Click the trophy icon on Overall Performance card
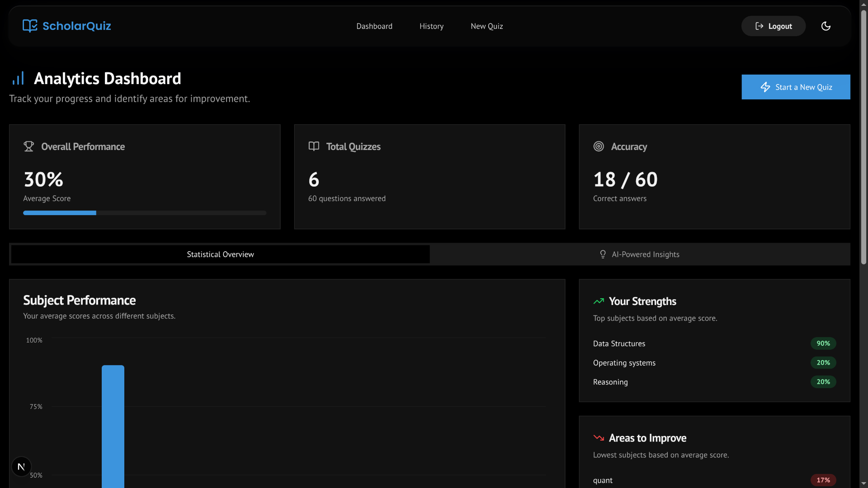The width and height of the screenshot is (868, 488). [28, 146]
